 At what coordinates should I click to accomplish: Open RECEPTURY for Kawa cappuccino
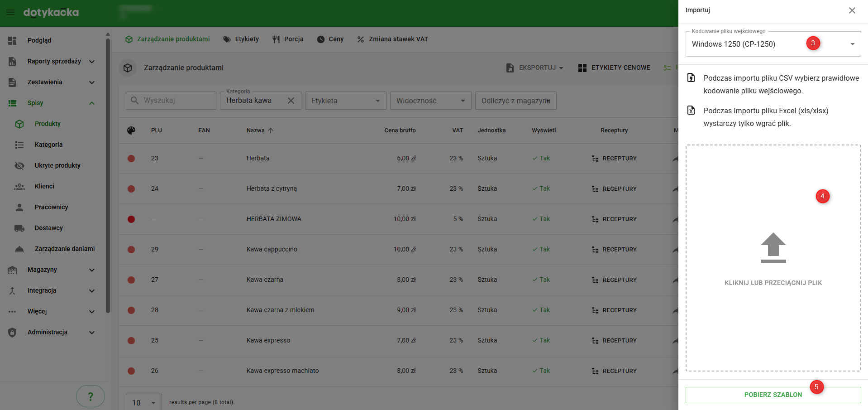(x=614, y=250)
